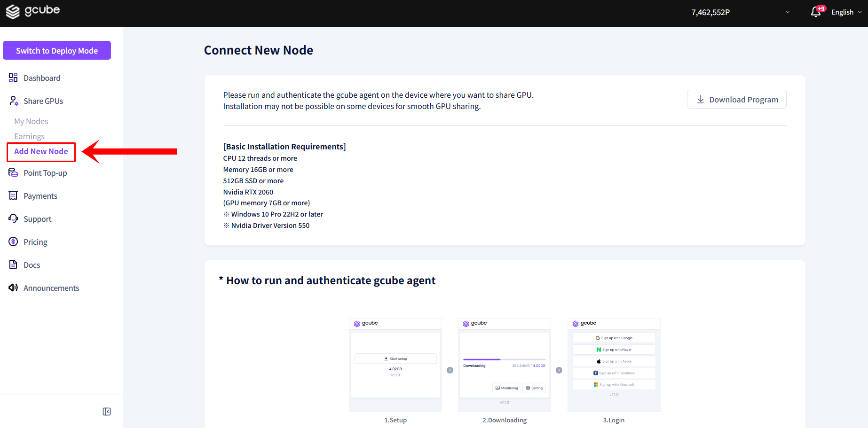Click arrow between Setup and Downloading
868x428 pixels.
click(x=450, y=370)
